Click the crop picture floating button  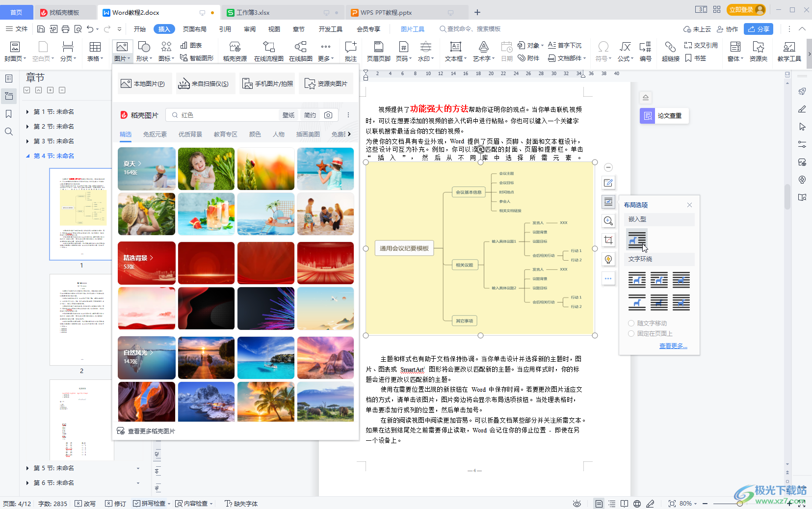point(608,240)
